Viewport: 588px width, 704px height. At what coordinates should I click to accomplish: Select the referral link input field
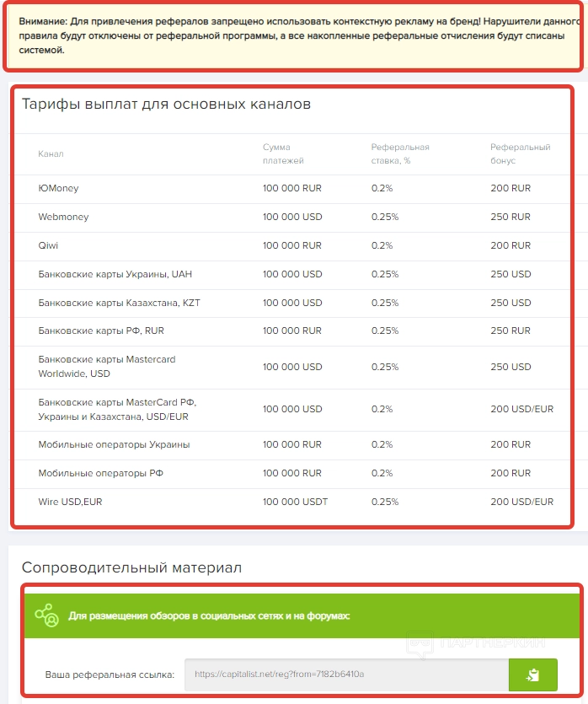tap(347, 674)
